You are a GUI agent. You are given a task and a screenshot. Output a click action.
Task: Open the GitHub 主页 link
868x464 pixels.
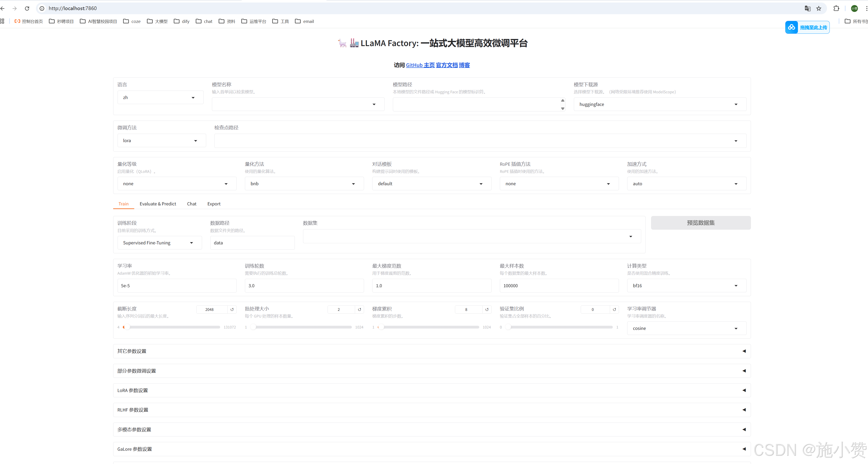coord(420,65)
